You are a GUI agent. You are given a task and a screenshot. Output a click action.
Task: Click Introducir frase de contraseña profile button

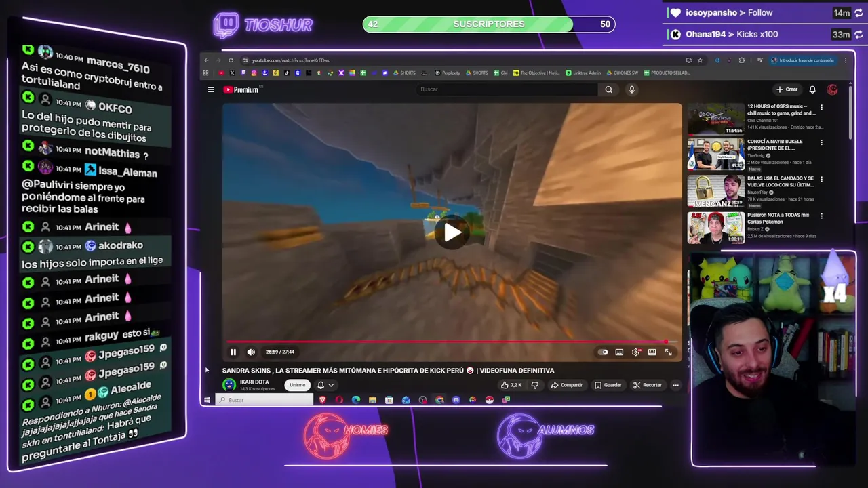pyautogui.click(x=803, y=60)
